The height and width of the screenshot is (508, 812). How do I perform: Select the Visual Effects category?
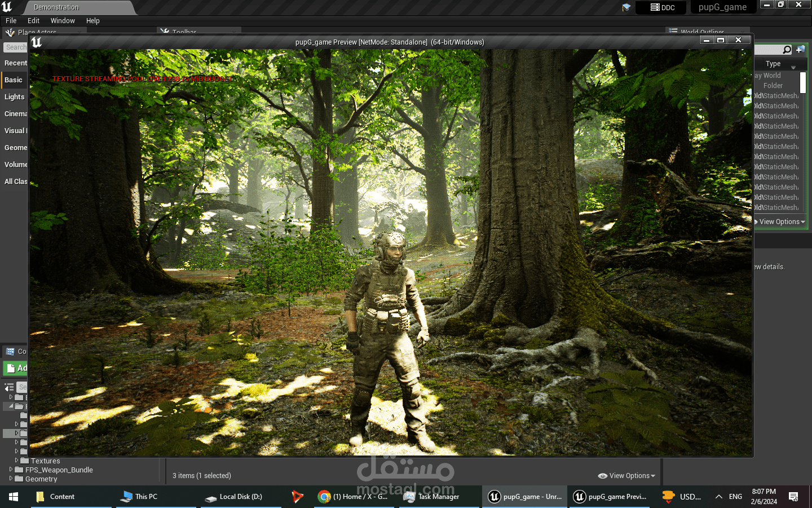coord(15,131)
